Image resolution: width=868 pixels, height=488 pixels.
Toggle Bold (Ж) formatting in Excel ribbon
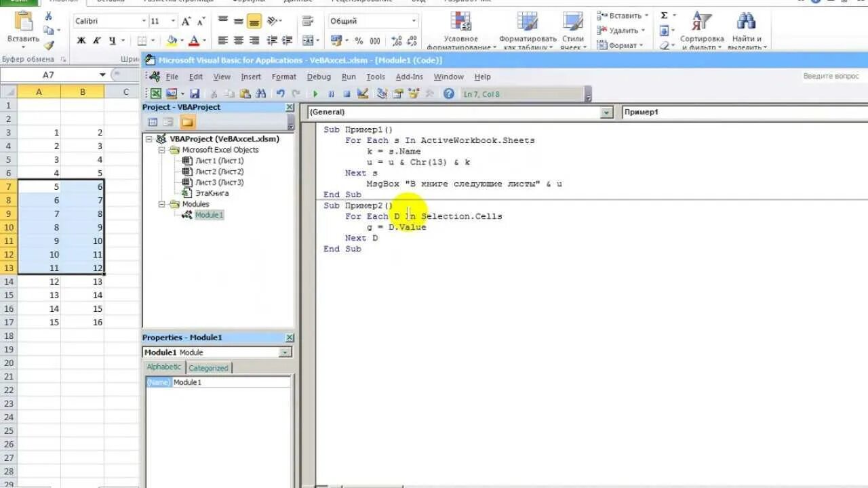click(81, 41)
